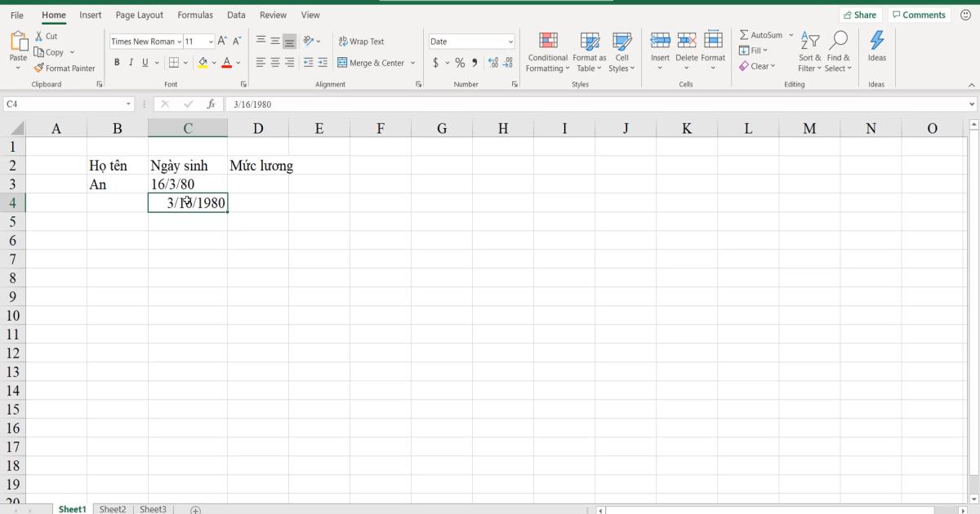Open the Comments panel
The width and height of the screenshot is (980, 514).
919,14
